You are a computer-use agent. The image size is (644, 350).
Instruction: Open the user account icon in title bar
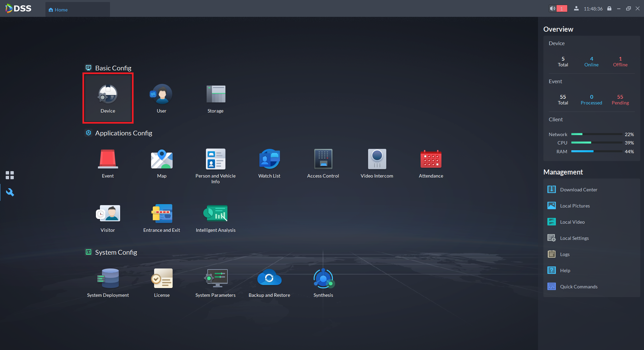[576, 8]
